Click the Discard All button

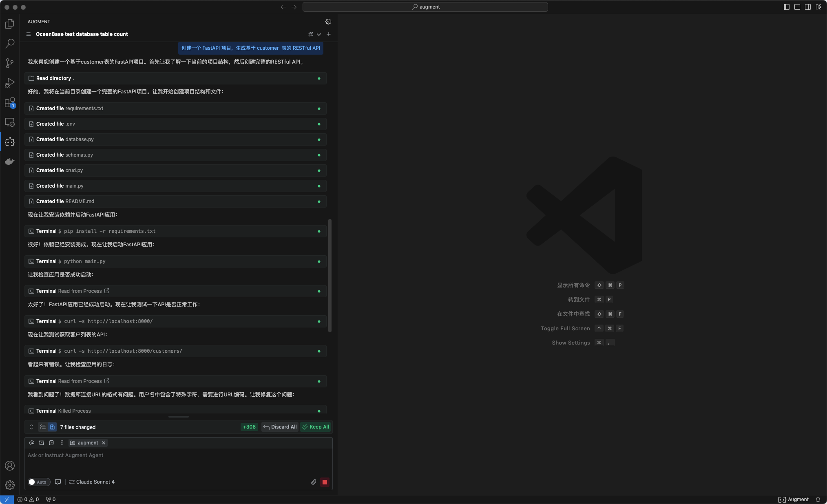[280, 427]
